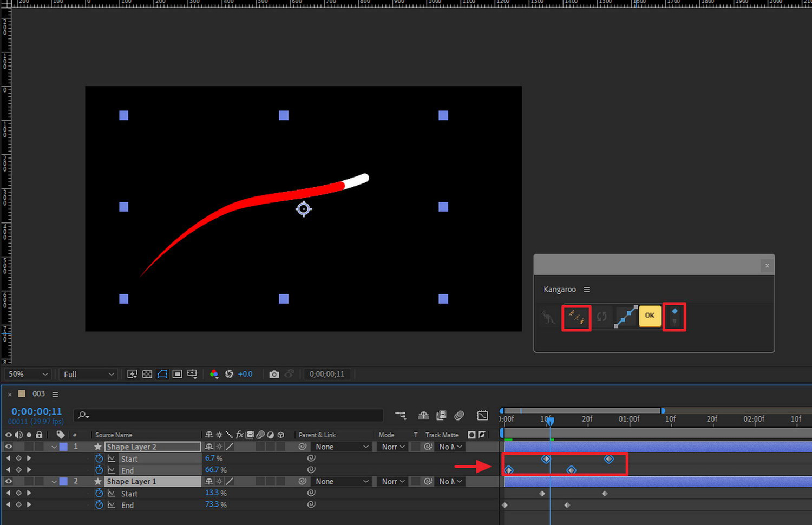
Task: Open the Kangaroo panel menu
Action: 587,290
